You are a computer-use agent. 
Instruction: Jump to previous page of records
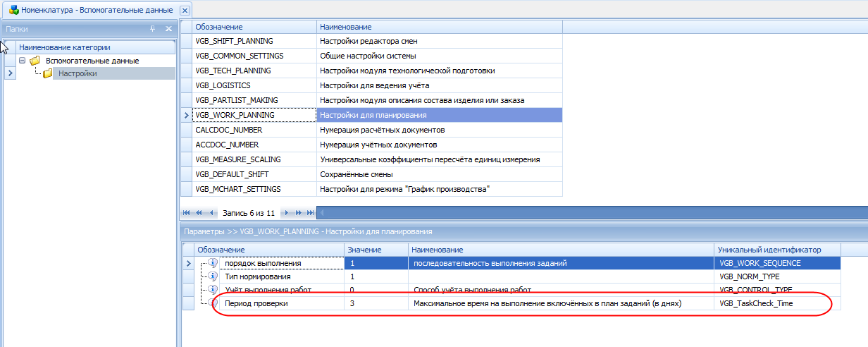pos(199,212)
